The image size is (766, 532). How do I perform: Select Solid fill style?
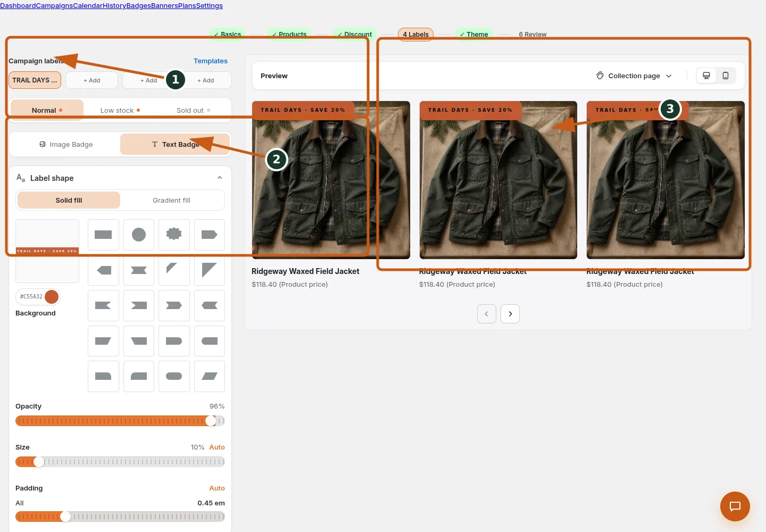(69, 201)
